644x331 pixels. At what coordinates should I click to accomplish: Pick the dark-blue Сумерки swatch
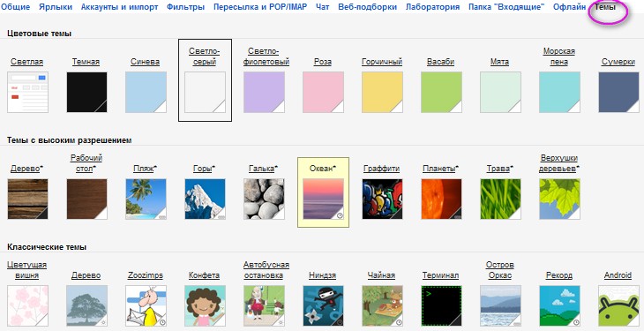pyautogui.click(x=619, y=92)
